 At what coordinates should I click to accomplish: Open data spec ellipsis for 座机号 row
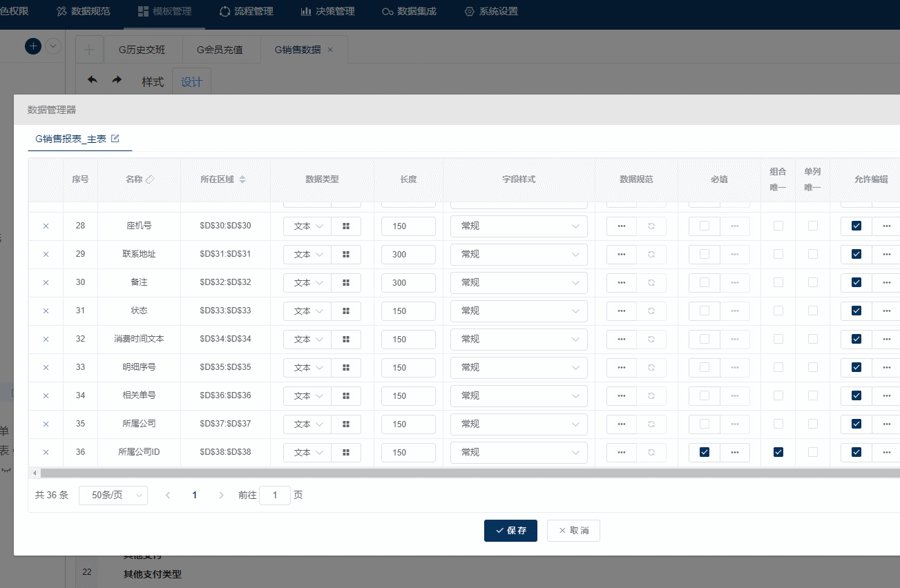(x=622, y=226)
